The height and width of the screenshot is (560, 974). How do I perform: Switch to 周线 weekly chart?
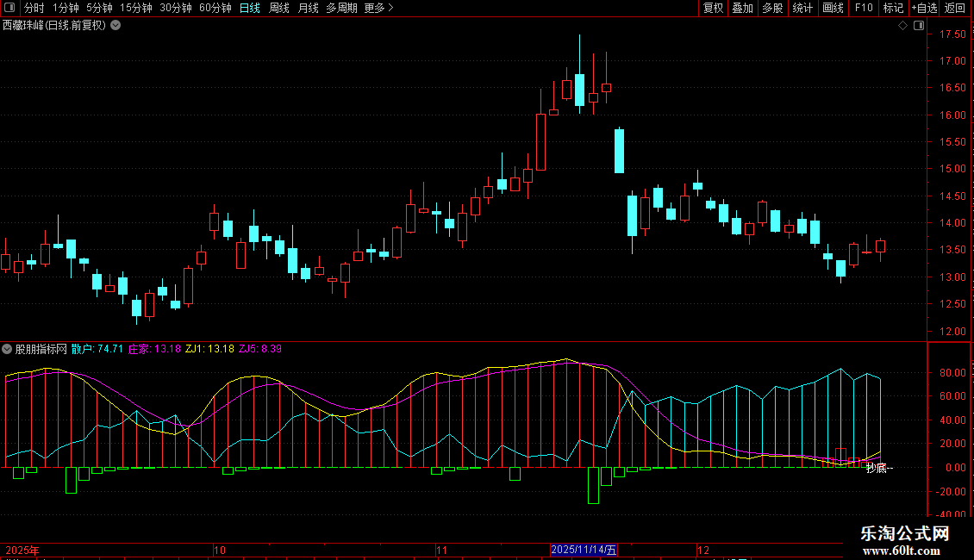(279, 8)
